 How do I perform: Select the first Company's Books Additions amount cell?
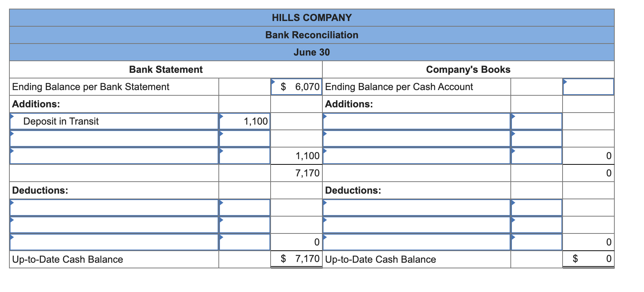coord(537,121)
